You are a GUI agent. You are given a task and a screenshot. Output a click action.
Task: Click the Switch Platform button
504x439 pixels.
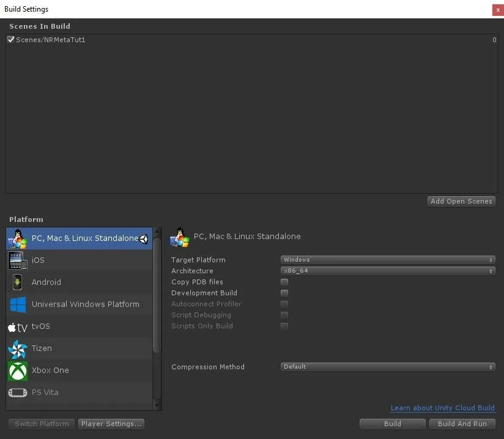click(x=42, y=424)
